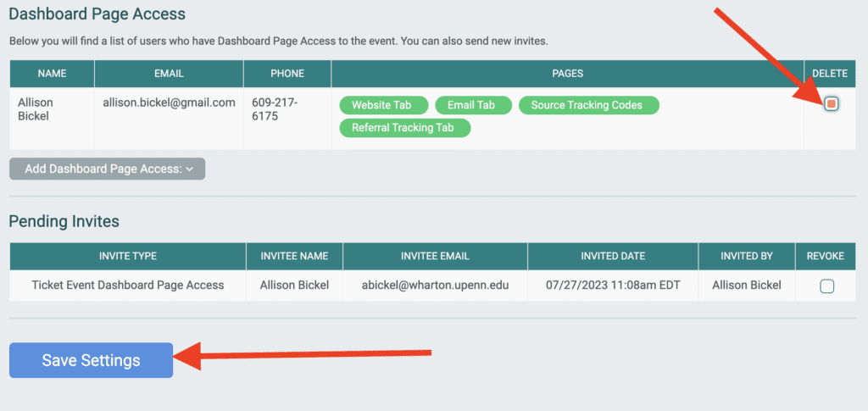Click the NAME column header
This screenshot has height=411, width=868.
click(52, 74)
